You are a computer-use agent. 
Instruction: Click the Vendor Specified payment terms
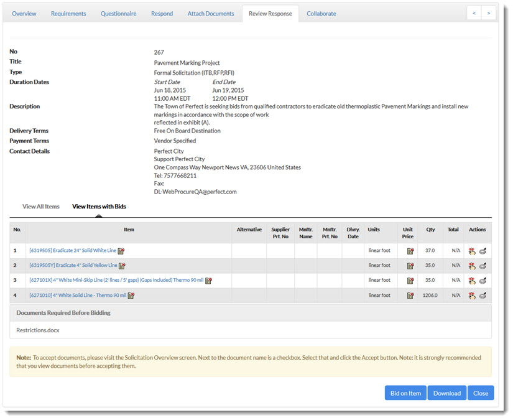[x=175, y=141]
